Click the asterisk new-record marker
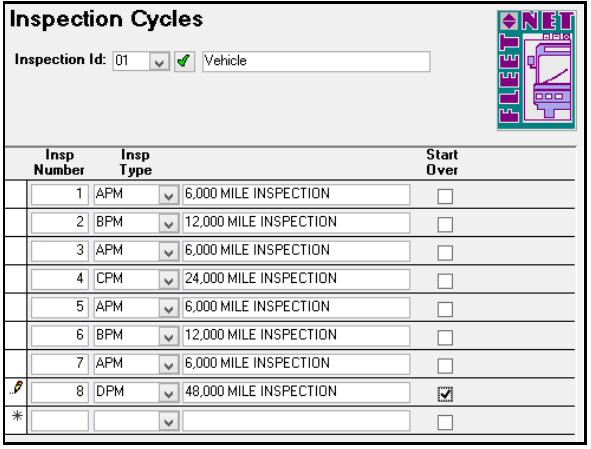This screenshot has width=591, height=449. click(17, 416)
